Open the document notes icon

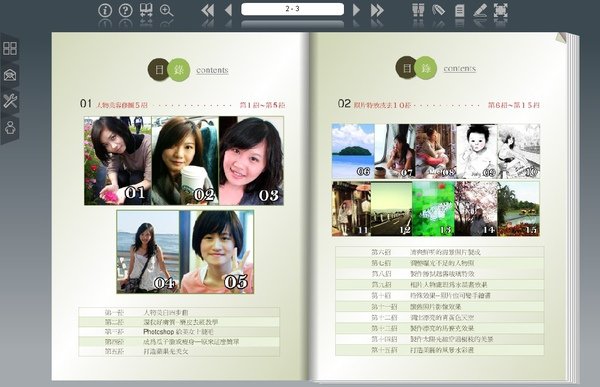pyautogui.click(x=459, y=10)
